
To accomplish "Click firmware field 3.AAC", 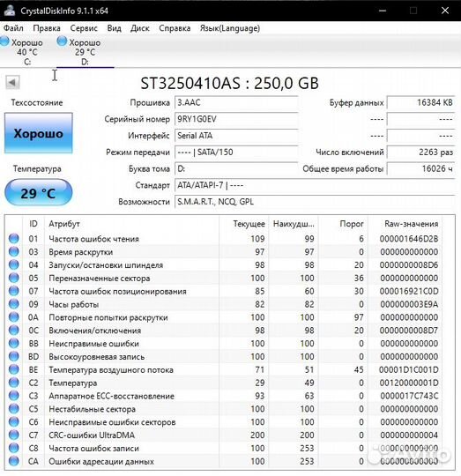I will [x=236, y=102].
